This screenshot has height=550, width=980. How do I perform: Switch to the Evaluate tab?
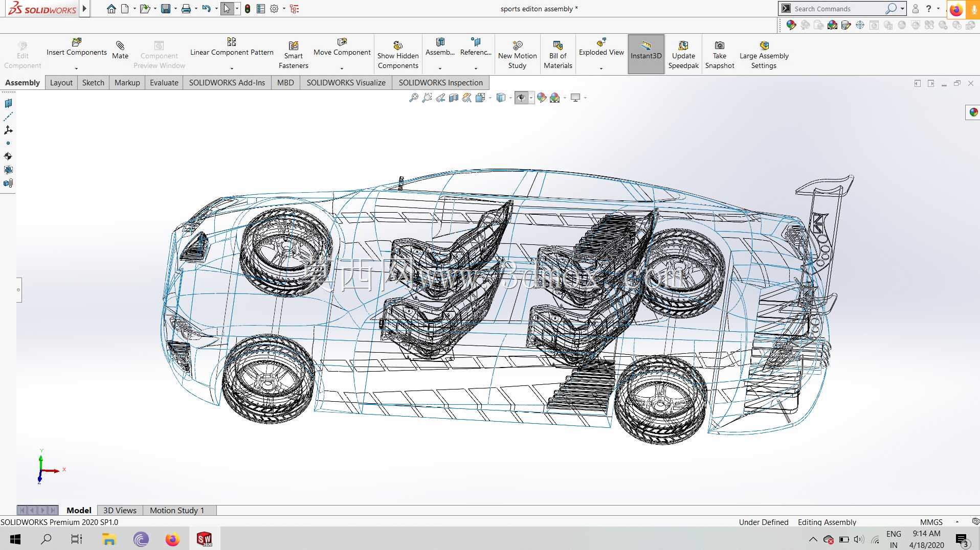coord(164,82)
